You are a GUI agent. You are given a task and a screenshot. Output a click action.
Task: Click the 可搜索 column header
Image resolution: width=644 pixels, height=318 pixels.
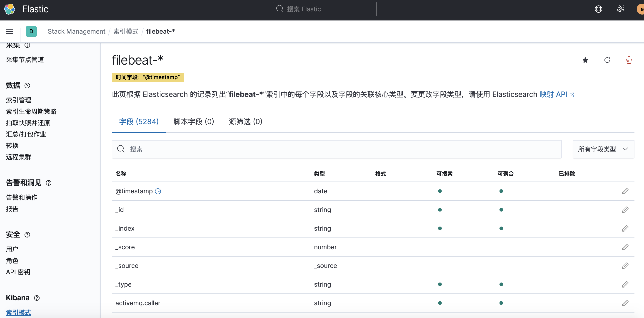pyautogui.click(x=444, y=174)
